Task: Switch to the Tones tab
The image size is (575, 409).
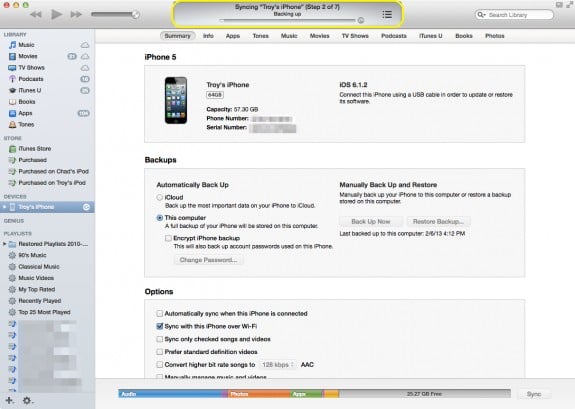Action: pyautogui.click(x=261, y=36)
